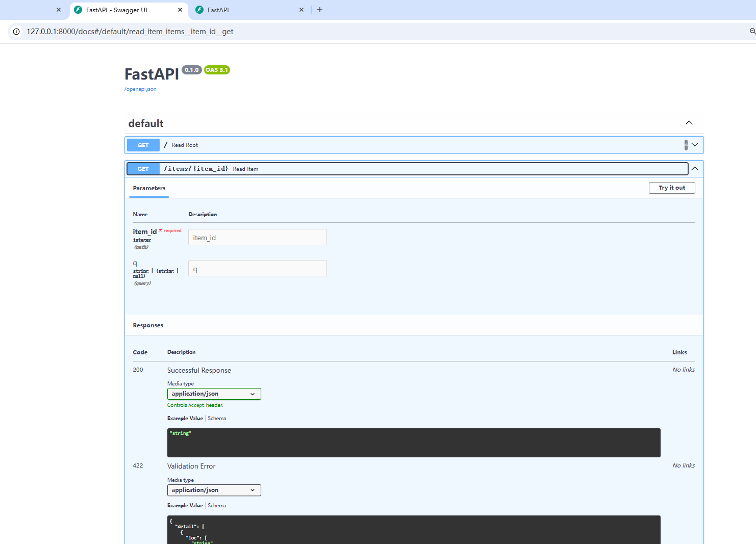Close the FastAPI - Swagger UI tab
The width and height of the screenshot is (756, 544).
180,10
